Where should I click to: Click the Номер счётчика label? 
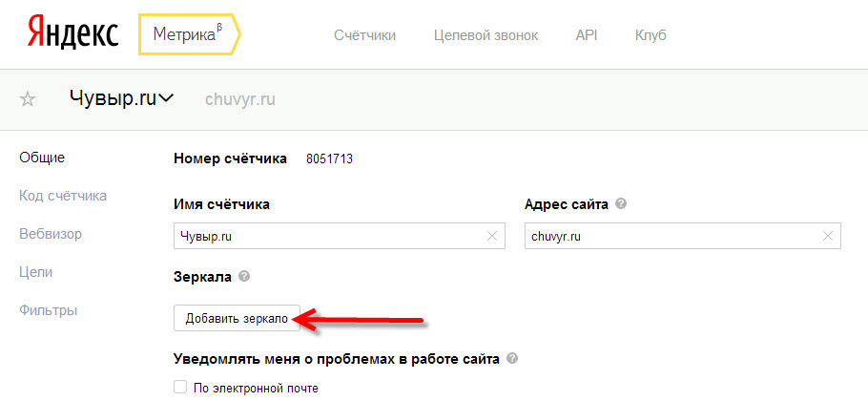coord(230,158)
